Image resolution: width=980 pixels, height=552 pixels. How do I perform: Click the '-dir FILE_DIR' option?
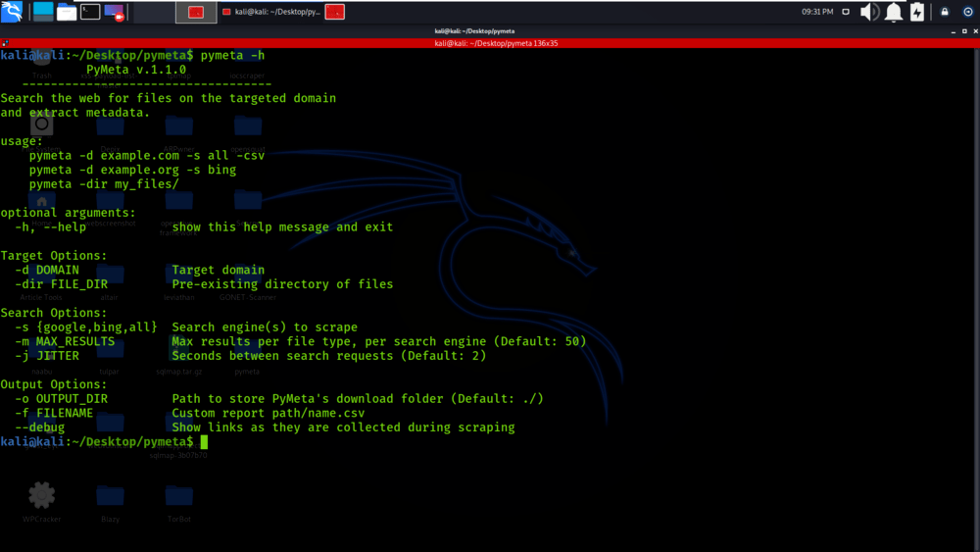(x=61, y=284)
